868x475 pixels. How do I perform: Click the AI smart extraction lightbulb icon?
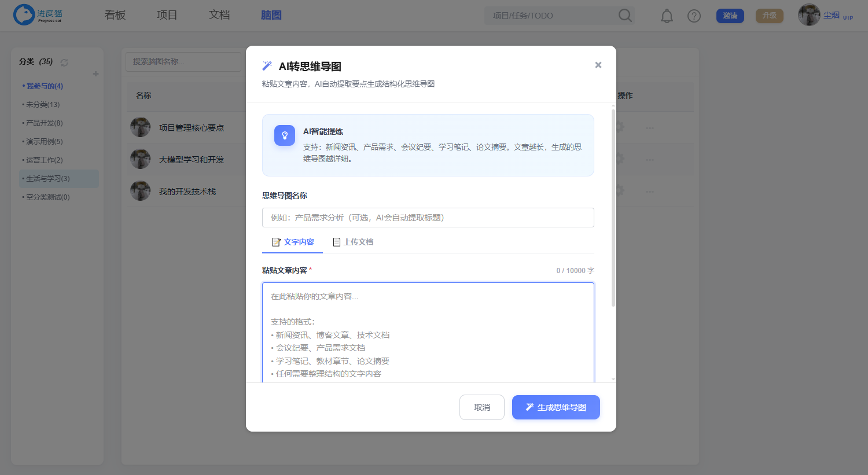point(285,135)
